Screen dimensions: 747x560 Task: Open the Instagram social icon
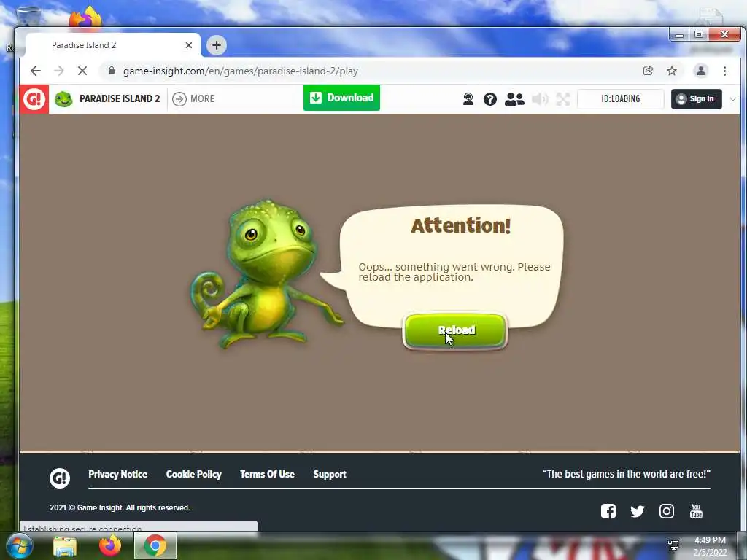[667, 511]
